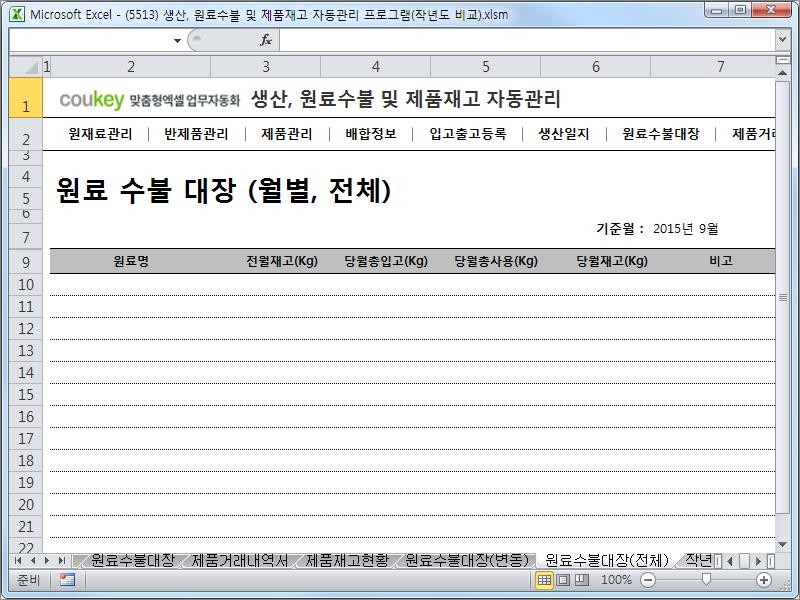The image size is (800, 600).
Task: Click the coukey logo
Action: point(92,99)
